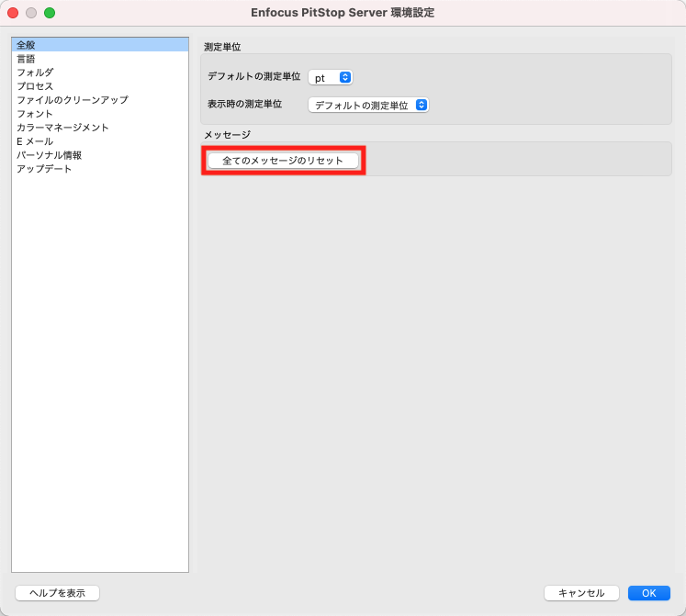The height and width of the screenshot is (616, 686).
Task: Click the window title Enfocus PitStop Server 環境設定
Action: [x=343, y=12]
